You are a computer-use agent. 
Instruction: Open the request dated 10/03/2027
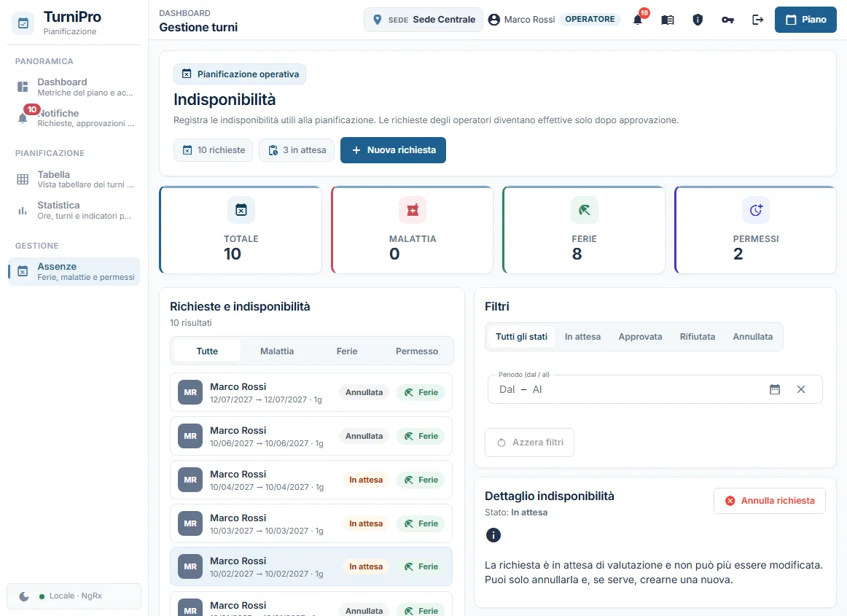coord(311,523)
